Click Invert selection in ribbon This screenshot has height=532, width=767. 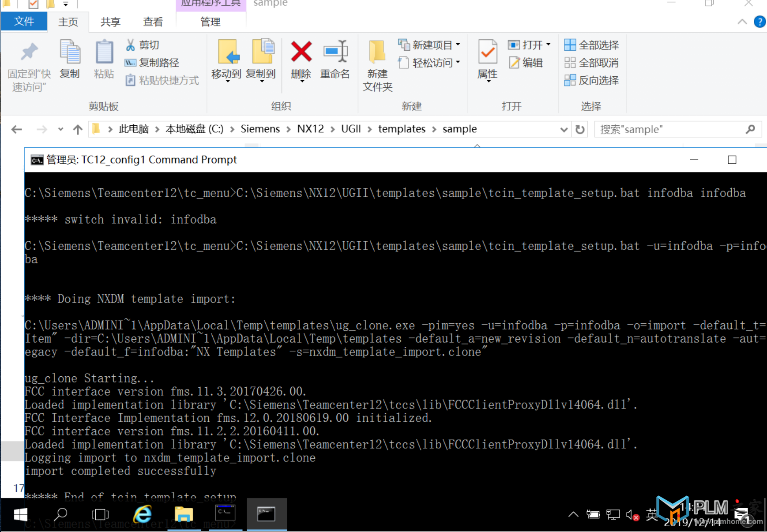591,80
